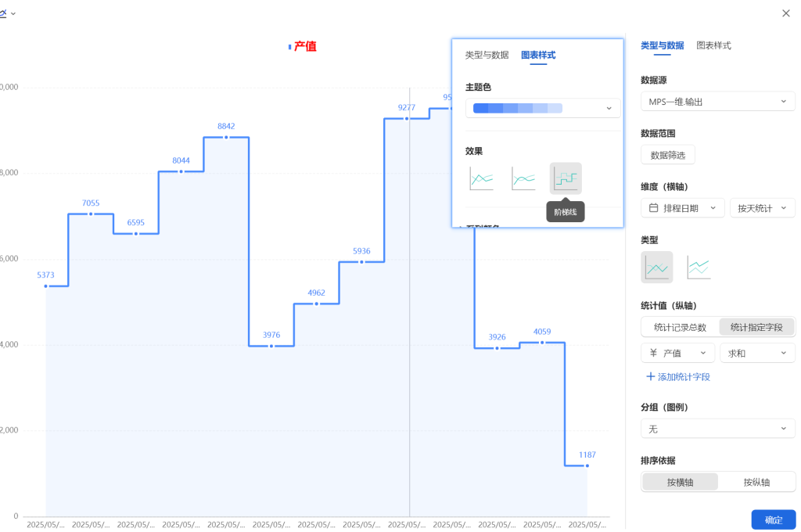Sort by 按横轴

[x=680, y=482]
